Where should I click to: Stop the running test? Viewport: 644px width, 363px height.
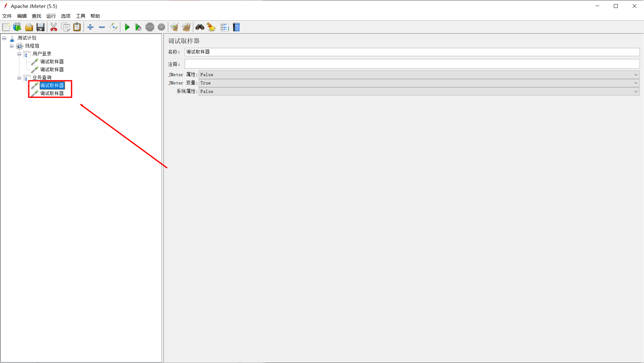click(x=150, y=27)
